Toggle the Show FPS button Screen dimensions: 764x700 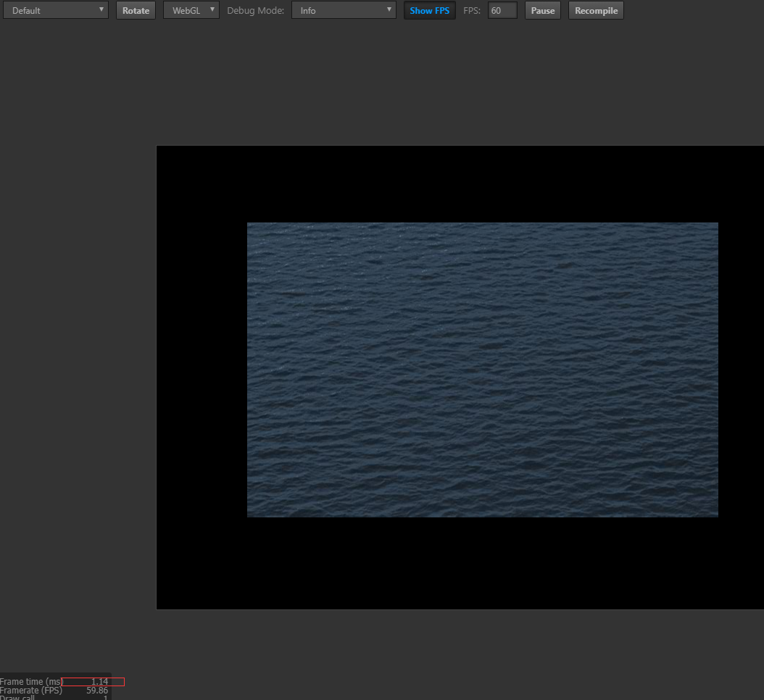tap(429, 10)
